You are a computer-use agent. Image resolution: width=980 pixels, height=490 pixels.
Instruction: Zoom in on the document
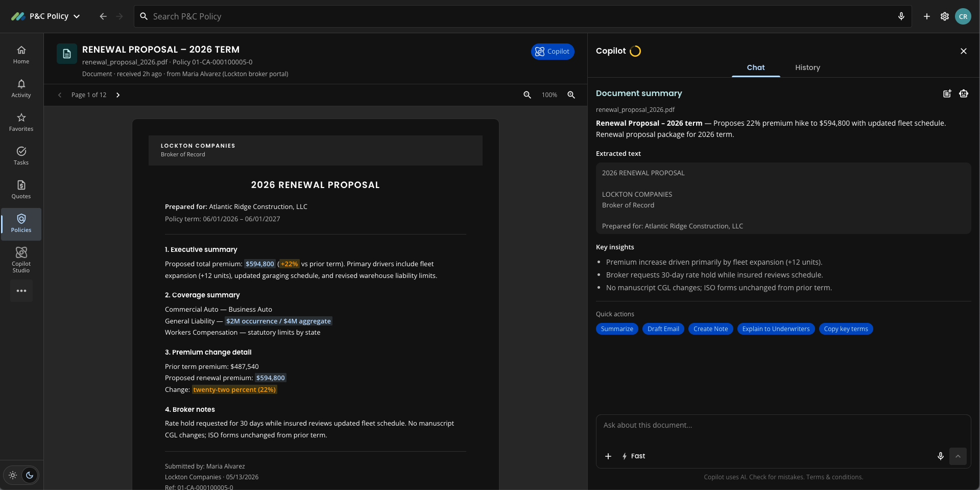pyautogui.click(x=571, y=95)
